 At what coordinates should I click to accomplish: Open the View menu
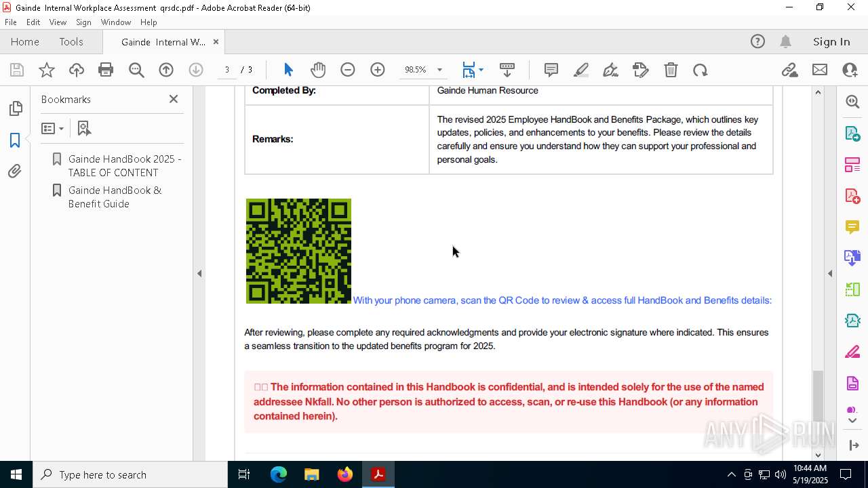click(58, 22)
